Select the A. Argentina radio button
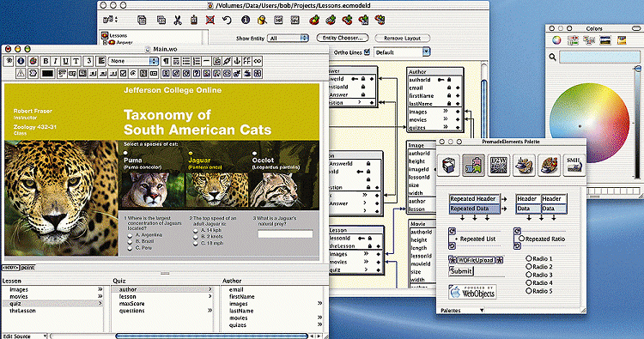Screen dimensions: 644x339 (x=130, y=235)
